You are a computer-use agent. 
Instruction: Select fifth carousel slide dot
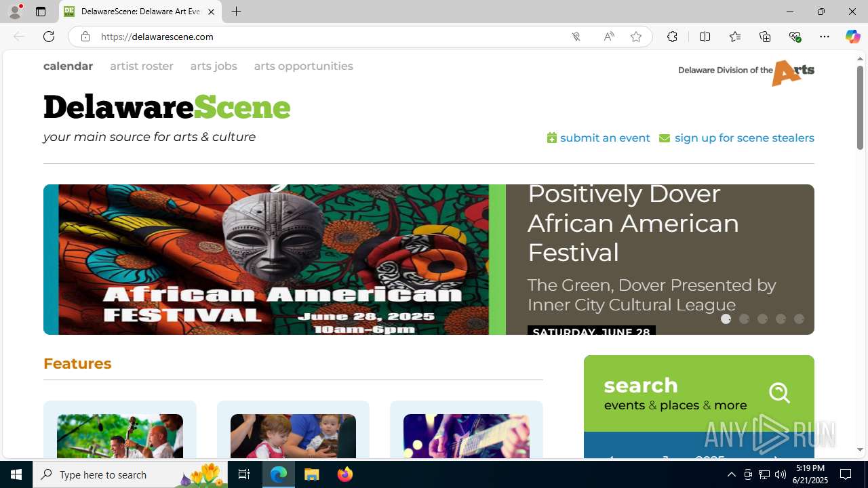coord(799,319)
